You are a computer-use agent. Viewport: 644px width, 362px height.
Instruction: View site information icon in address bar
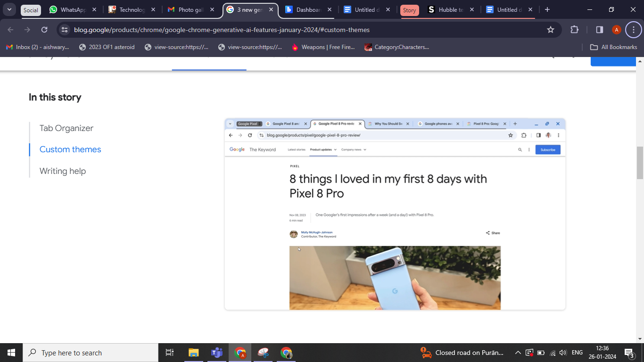[65, 30]
